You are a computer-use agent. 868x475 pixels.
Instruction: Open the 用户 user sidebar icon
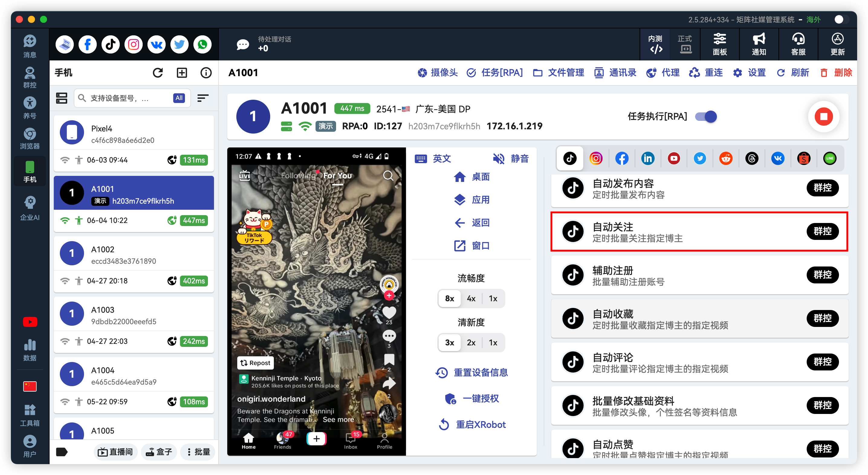click(x=30, y=446)
